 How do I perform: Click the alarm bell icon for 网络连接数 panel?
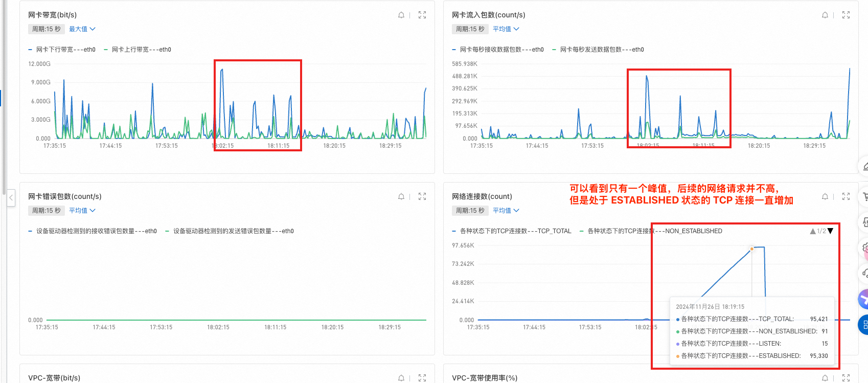click(825, 197)
